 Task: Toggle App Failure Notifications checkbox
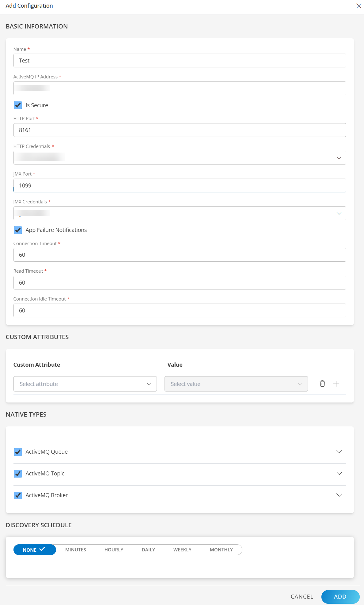[18, 230]
